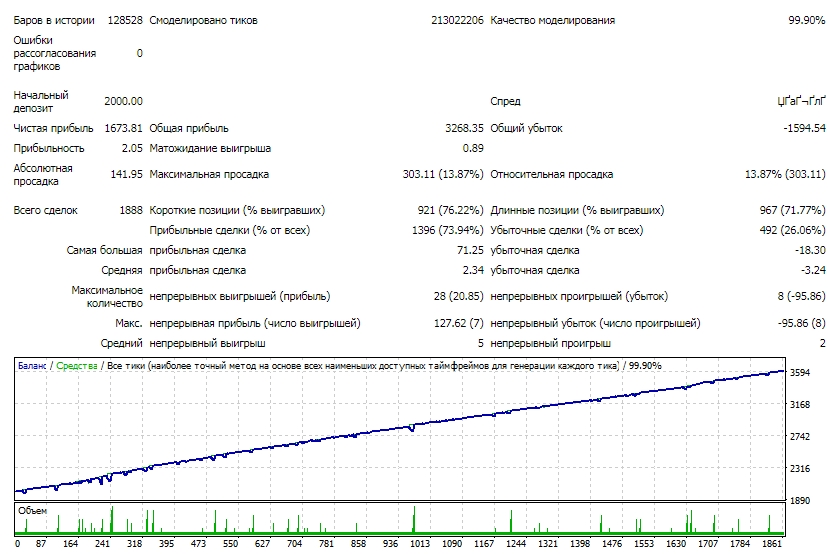Screen dimensions: 828x554
Task: Select the Смоделировано тиков label
Action: [x=203, y=20]
